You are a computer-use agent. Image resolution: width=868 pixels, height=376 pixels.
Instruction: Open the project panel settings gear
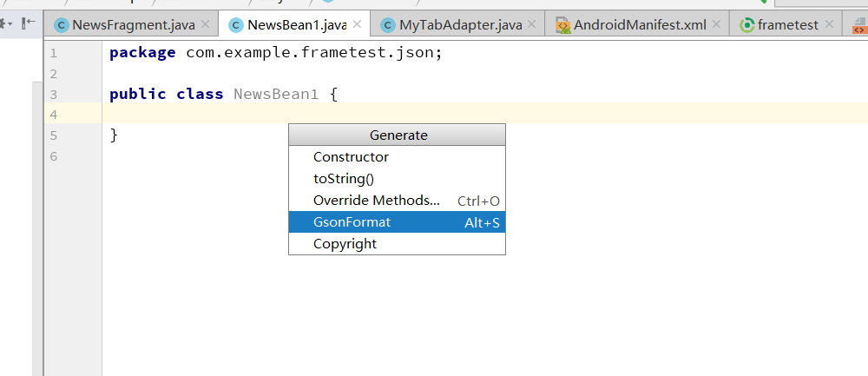5,23
